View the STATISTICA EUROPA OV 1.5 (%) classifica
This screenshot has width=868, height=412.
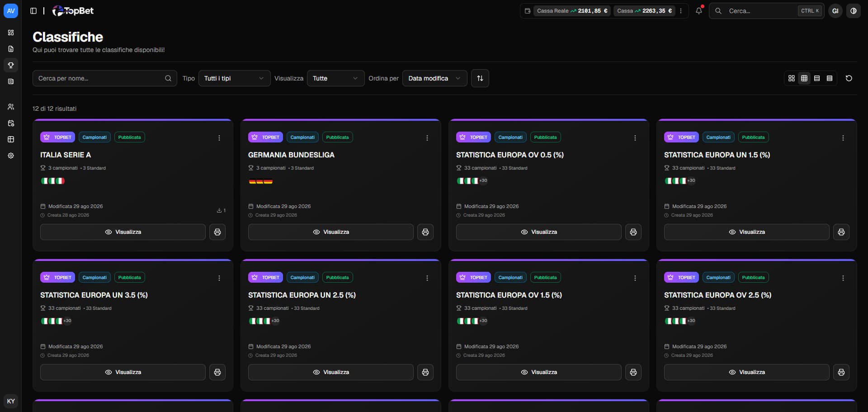539,372
